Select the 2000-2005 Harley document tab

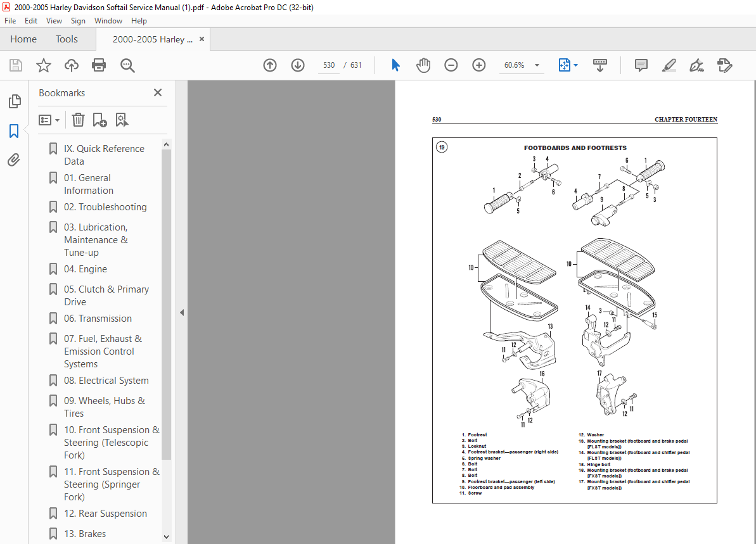point(152,39)
